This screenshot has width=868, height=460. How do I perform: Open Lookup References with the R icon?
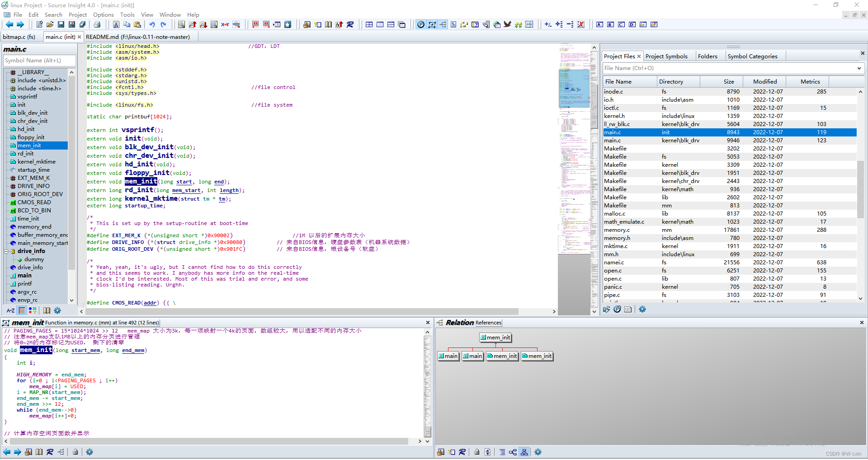click(350, 24)
